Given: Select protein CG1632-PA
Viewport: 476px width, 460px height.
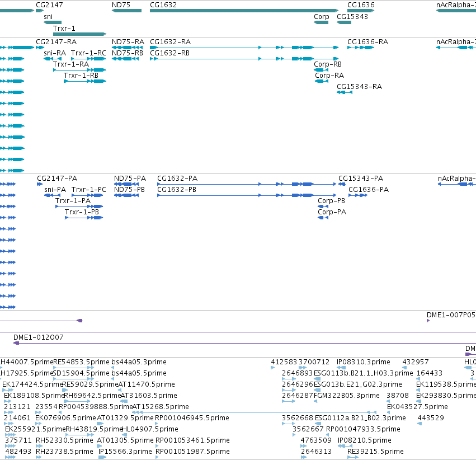Looking at the screenshot, I should coord(247,184).
